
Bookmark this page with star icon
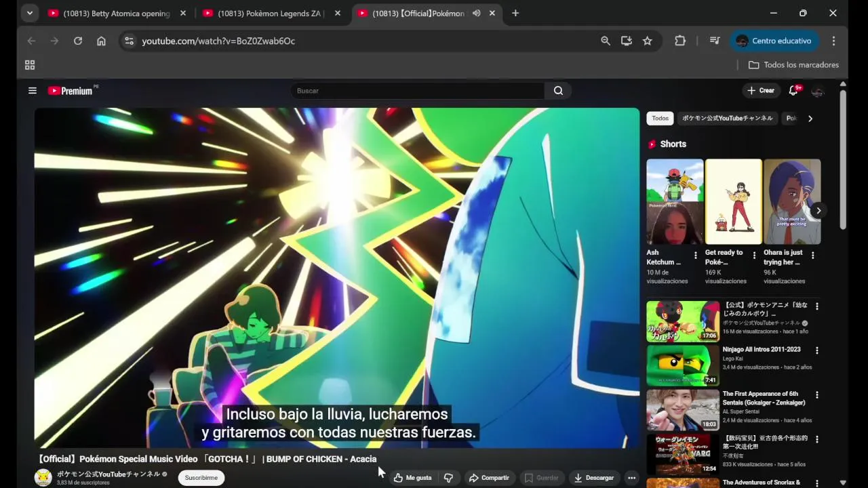[x=648, y=41]
